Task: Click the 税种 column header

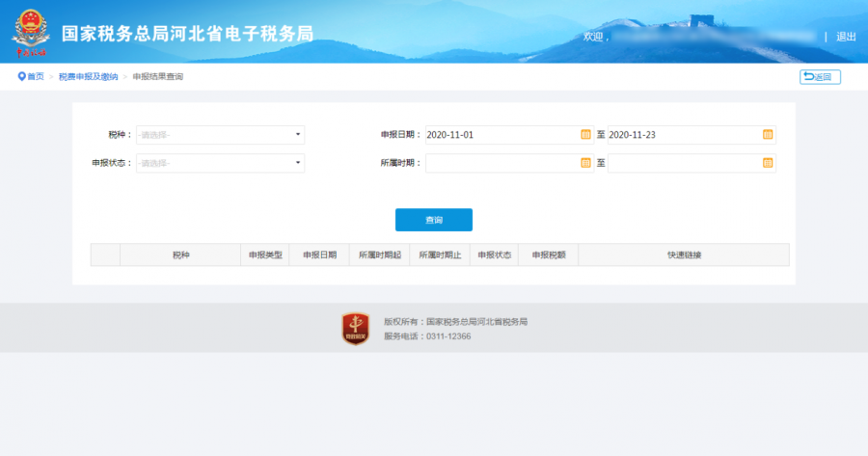Action: [x=180, y=255]
